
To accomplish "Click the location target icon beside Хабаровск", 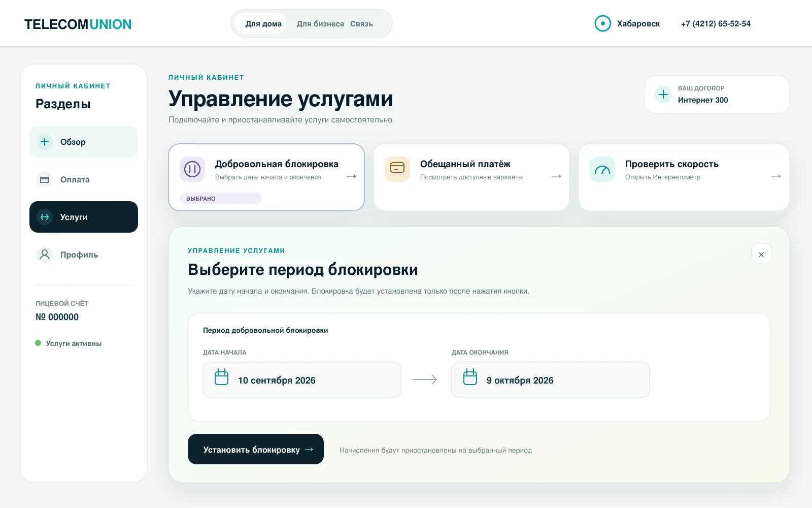I will coord(603,23).
